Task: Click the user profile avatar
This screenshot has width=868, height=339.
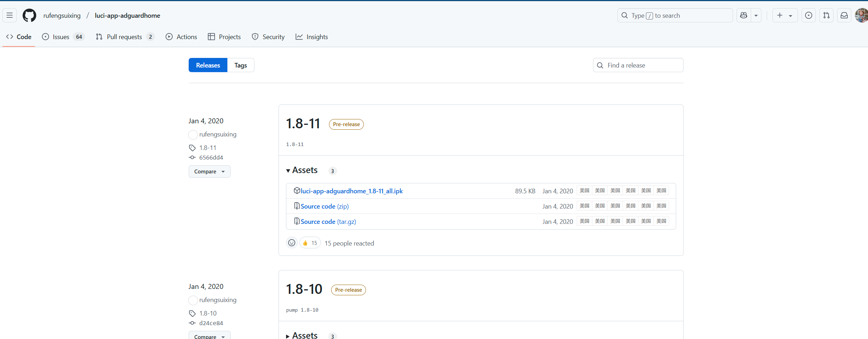Action: point(861,15)
